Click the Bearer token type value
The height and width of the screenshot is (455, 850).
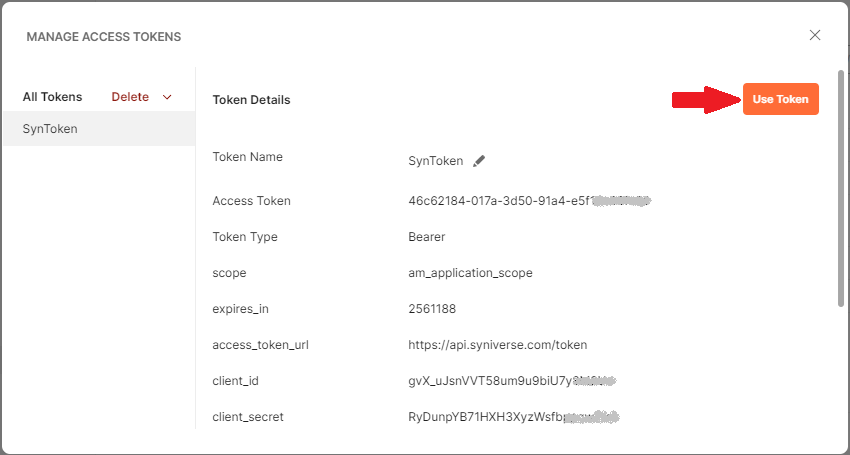(427, 237)
